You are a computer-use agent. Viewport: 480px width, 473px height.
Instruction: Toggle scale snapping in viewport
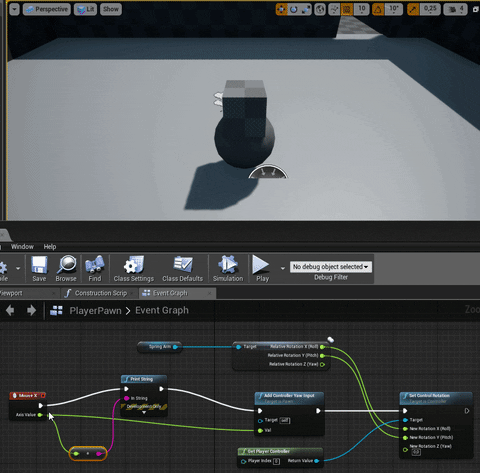pyautogui.click(x=413, y=9)
